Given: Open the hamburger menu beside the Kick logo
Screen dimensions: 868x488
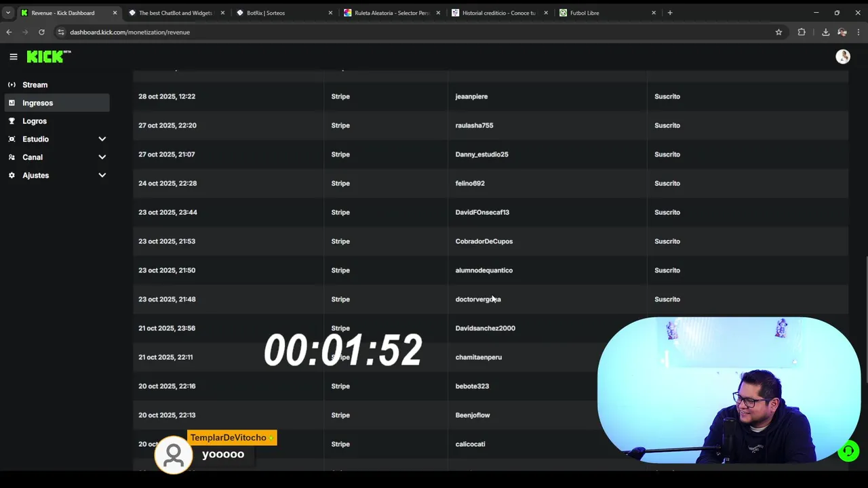Looking at the screenshot, I should click(x=13, y=57).
